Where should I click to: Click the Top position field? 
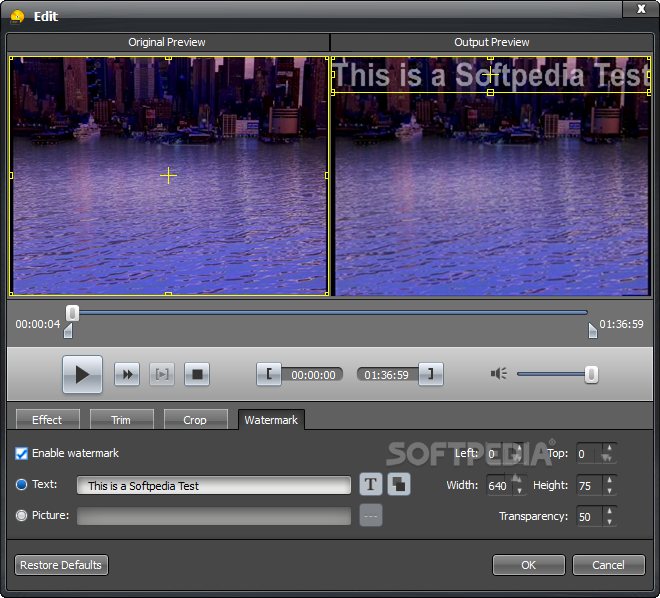[x=589, y=454]
